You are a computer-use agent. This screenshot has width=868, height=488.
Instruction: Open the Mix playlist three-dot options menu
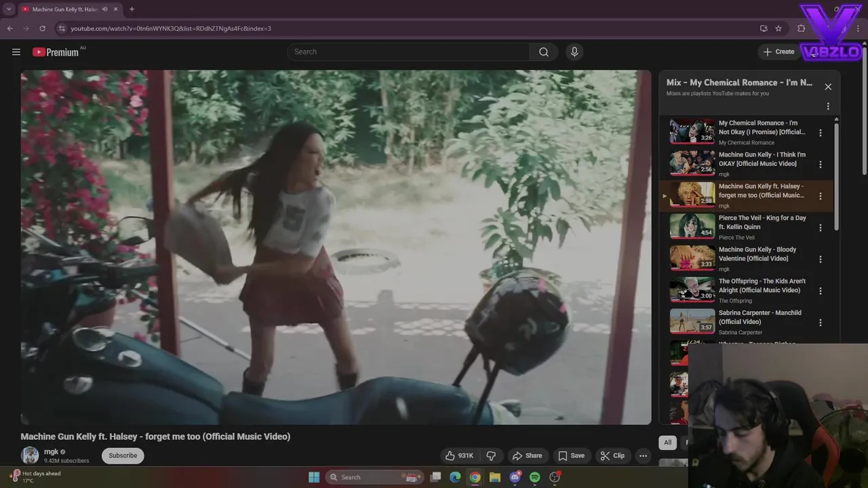pos(828,106)
